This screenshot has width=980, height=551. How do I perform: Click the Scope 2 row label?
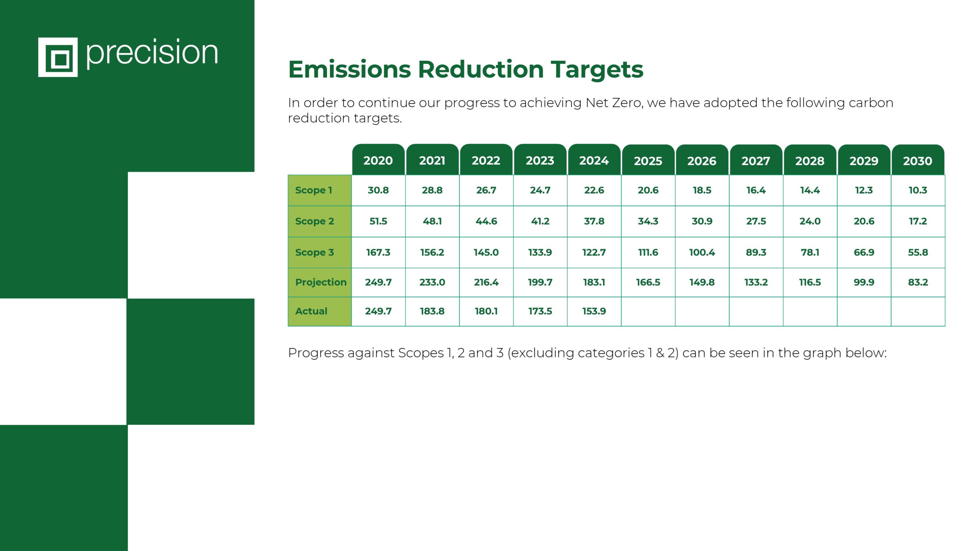315,221
